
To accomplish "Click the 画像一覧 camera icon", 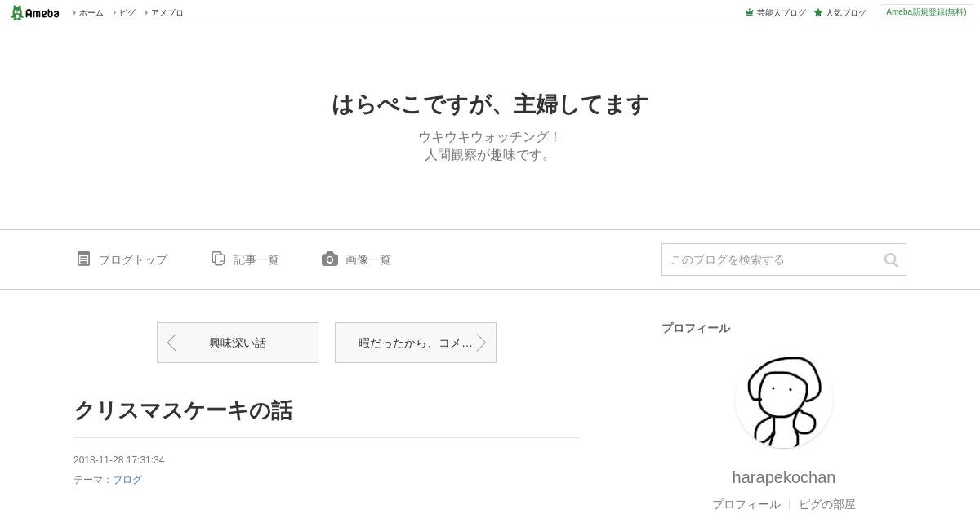I will (x=330, y=259).
